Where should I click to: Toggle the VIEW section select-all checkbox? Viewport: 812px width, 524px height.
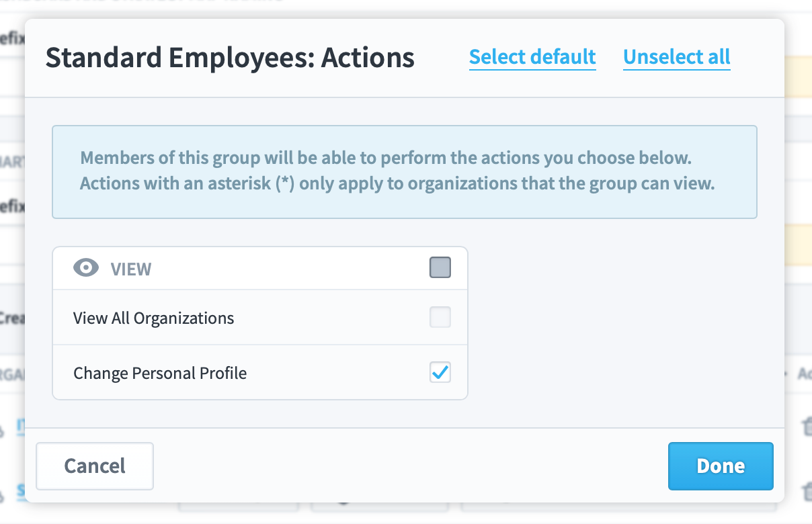(440, 267)
